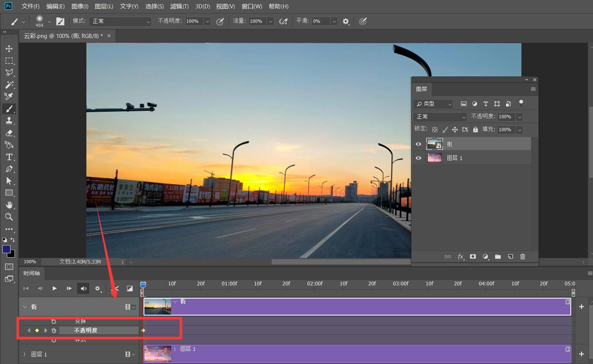Play the timeline
This screenshot has width=593, height=364.
(x=55, y=288)
